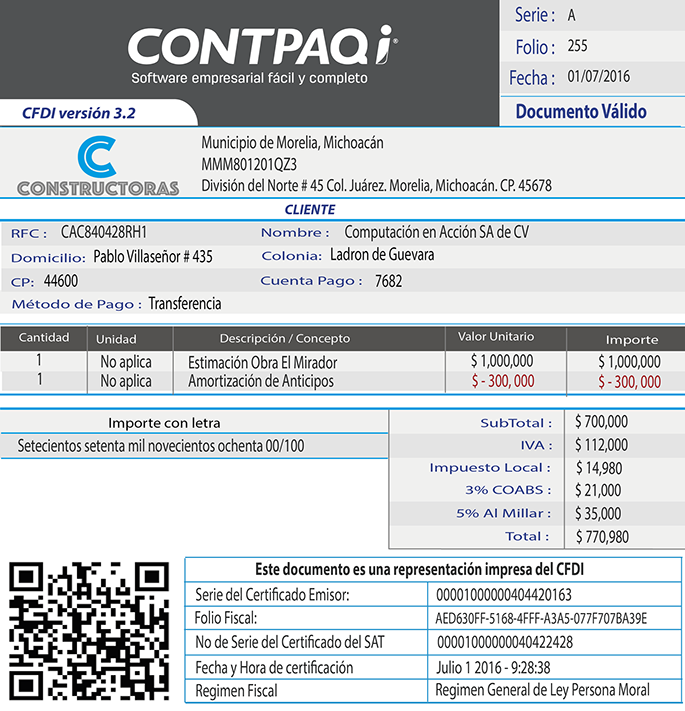Viewport: 685px width, 711px height.
Task: Click red Valor Unitario $ - 300,000 cell
Action: [503, 381]
